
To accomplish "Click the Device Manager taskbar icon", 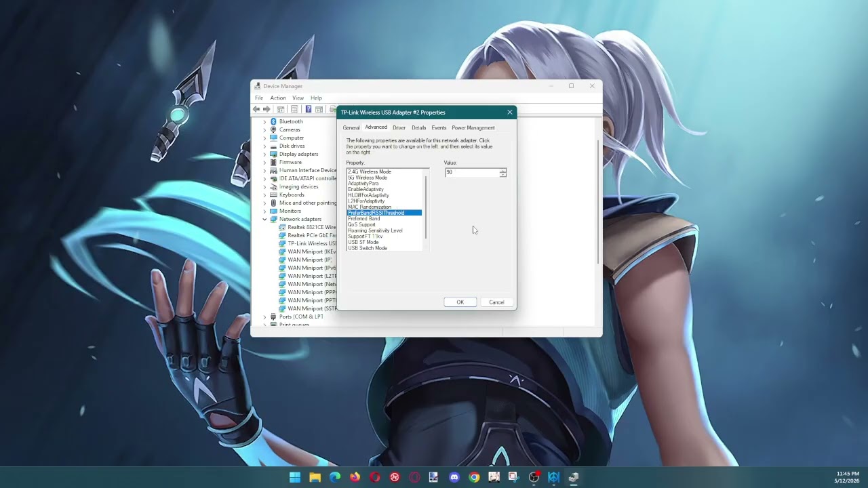I will (574, 477).
